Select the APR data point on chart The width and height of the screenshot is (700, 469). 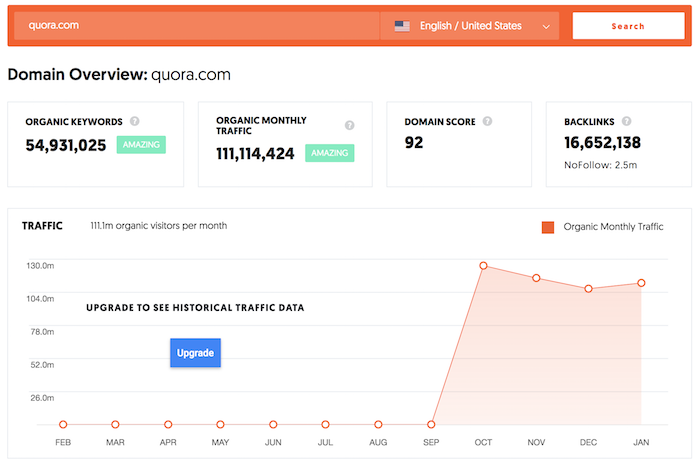click(168, 424)
